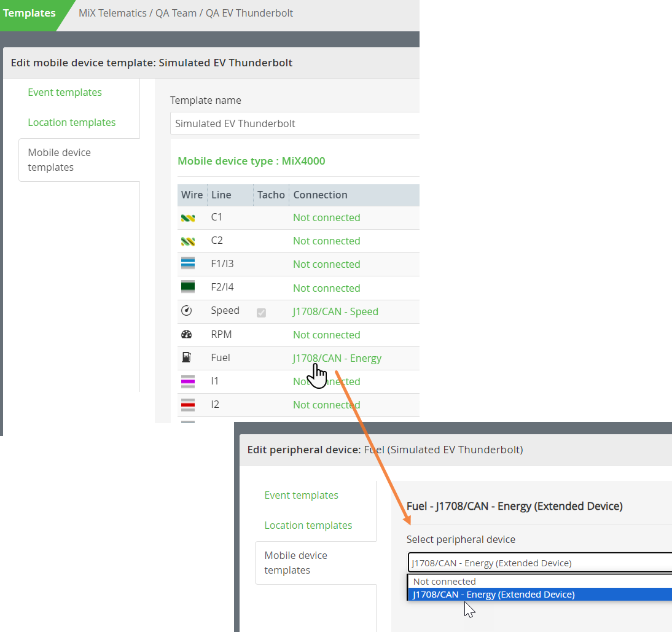Open the Templates tab in header
Image resolution: width=672 pixels, height=632 pixels.
tap(29, 13)
